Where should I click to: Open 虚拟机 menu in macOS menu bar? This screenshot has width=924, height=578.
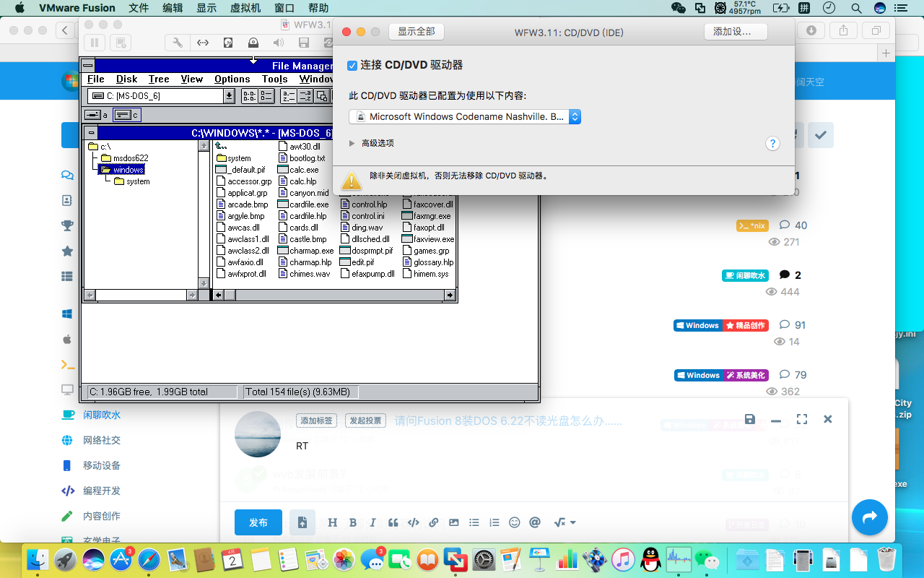point(246,8)
